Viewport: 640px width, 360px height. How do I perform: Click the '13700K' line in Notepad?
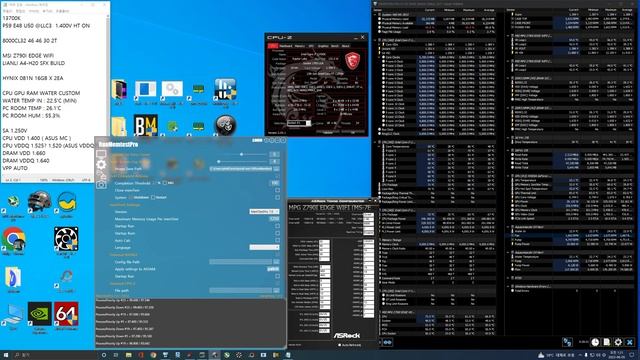pyautogui.click(x=11, y=18)
